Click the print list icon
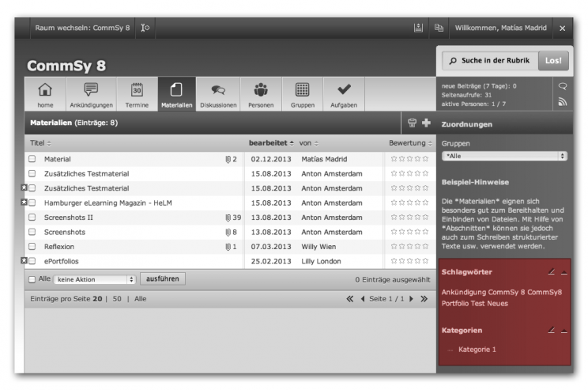588x390 pixels. [x=412, y=123]
